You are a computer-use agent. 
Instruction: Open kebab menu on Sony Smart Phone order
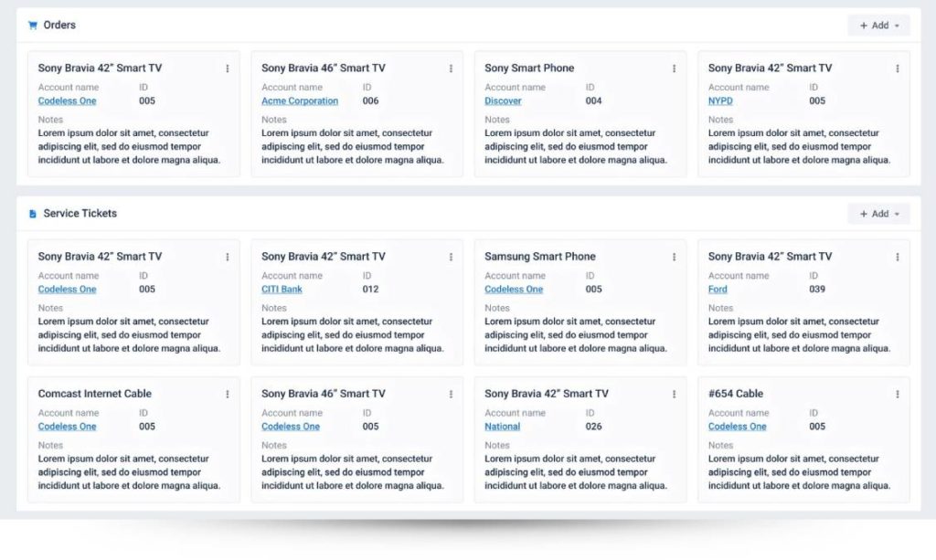point(674,69)
